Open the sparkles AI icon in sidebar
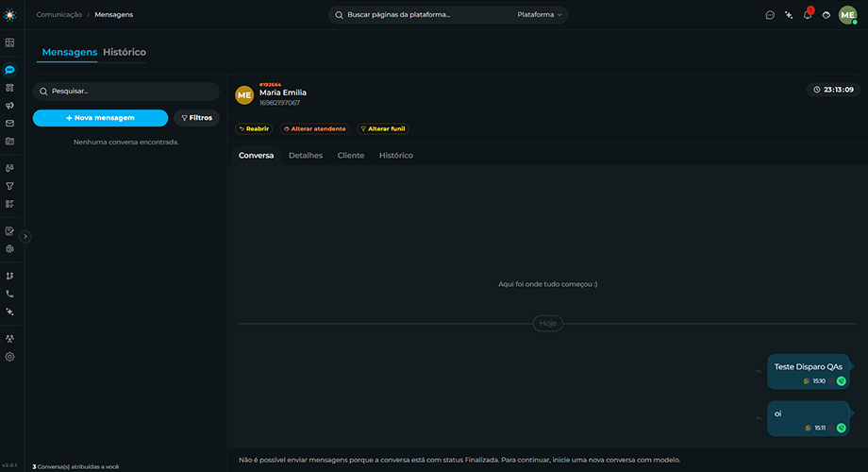The height and width of the screenshot is (472, 868). click(10, 312)
